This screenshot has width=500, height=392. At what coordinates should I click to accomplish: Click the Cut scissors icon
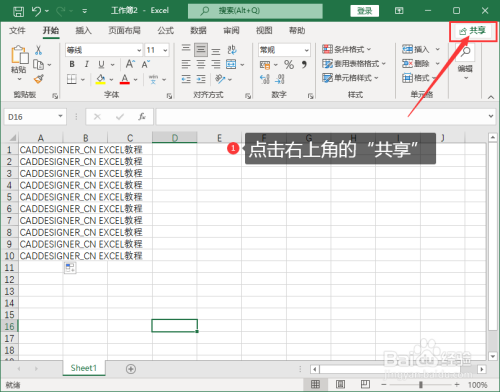coord(38,50)
